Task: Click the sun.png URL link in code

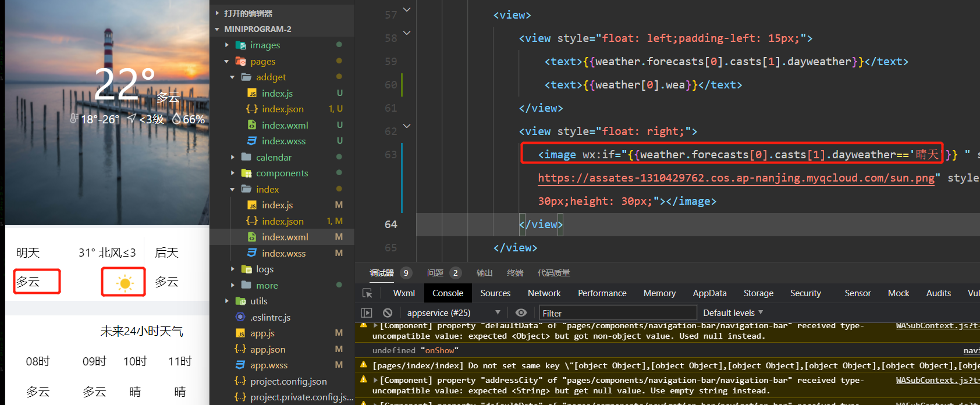Action: [x=736, y=178]
